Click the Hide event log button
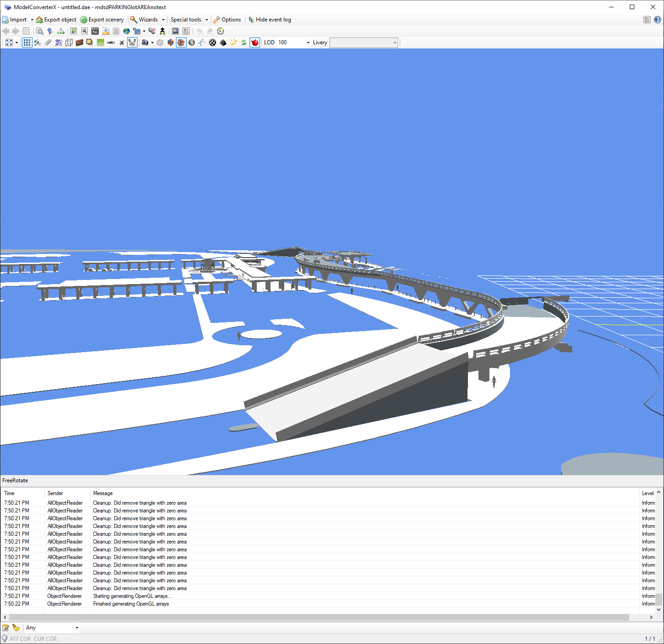This screenshot has width=664, height=644. click(270, 20)
